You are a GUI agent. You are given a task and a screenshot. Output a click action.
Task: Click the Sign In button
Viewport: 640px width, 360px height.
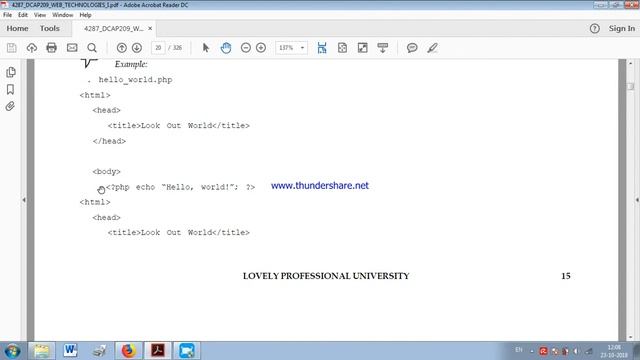click(x=622, y=29)
